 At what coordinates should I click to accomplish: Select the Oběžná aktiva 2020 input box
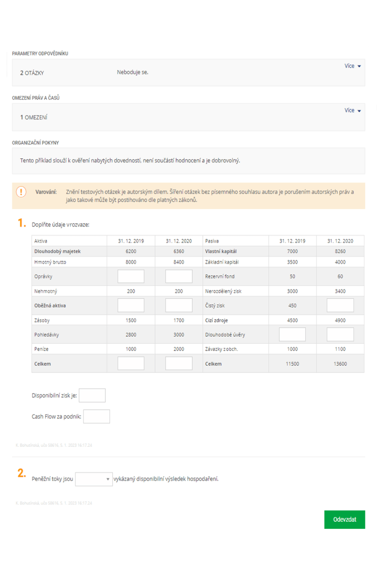(x=178, y=306)
